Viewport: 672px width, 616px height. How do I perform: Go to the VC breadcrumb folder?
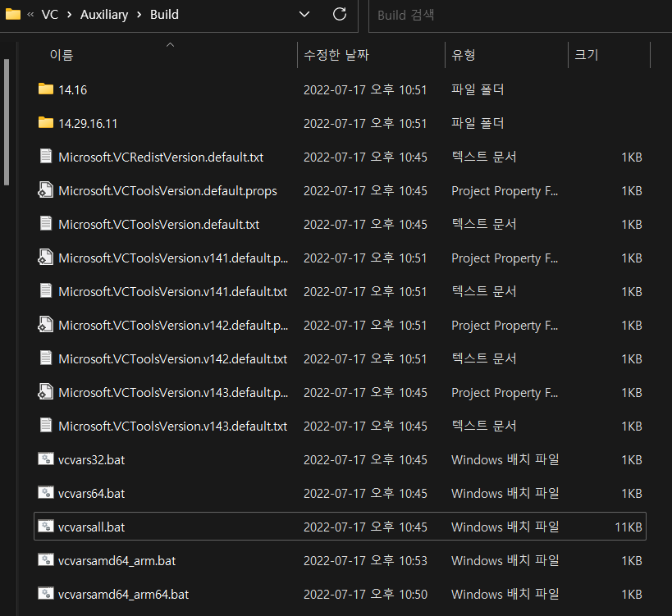coord(50,15)
